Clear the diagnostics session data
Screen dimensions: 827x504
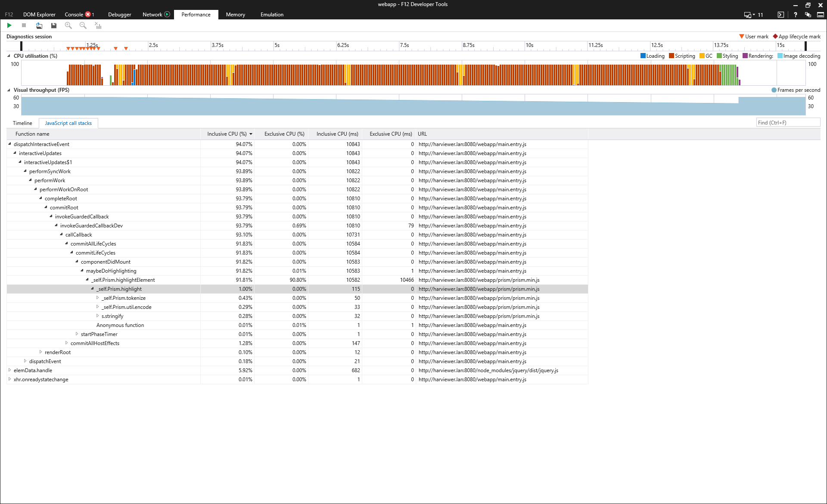[x=98, y=25]
